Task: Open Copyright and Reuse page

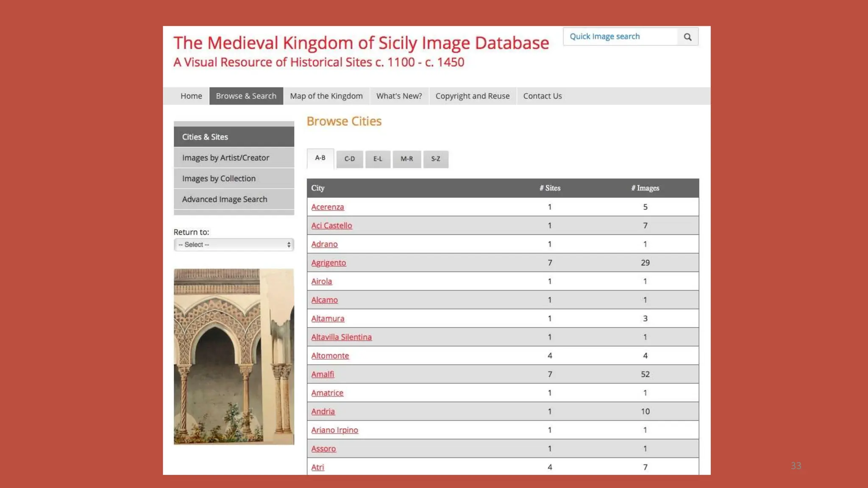Action: (x=472, y=96)
